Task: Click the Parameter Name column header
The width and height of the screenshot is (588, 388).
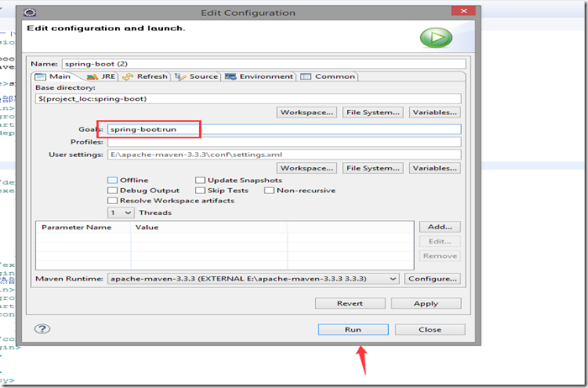Action: point(83,228)
